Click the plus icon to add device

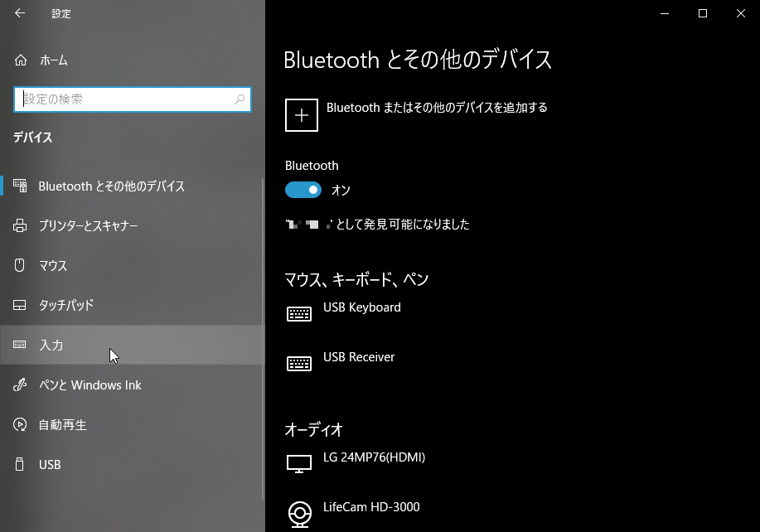click(x=302, y=115)
